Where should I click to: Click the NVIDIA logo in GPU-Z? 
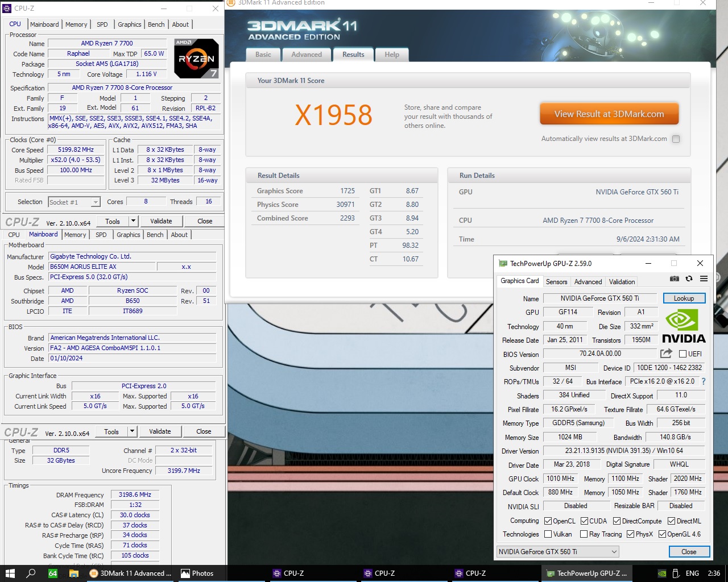(x=684, y=326)
